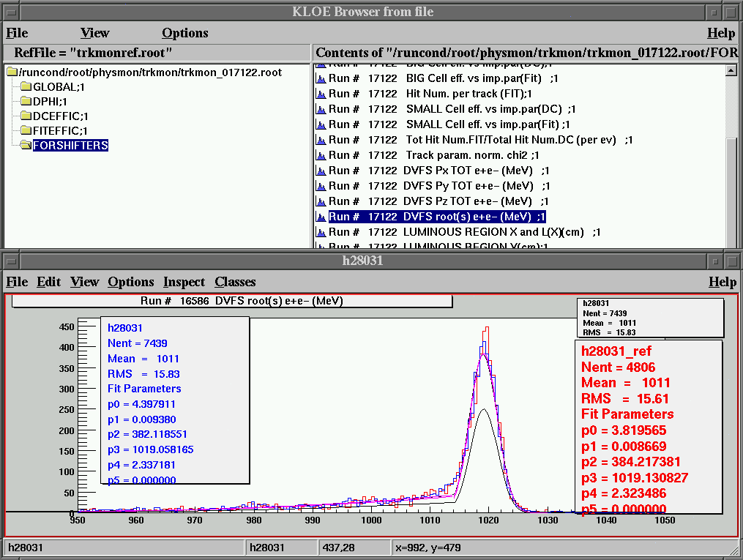
Task: Click histogram icon for SMALL Cell eff. (DC)
Action: pyautogui.click(x=321, y=109)
